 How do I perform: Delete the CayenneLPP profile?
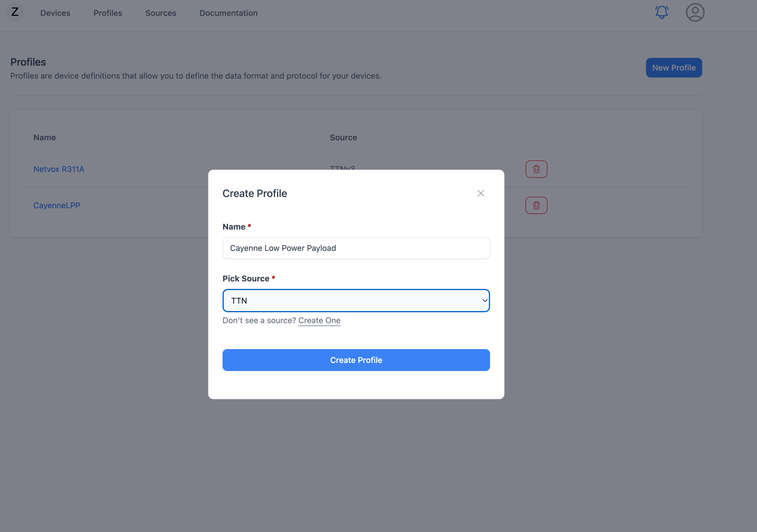click(536, 205)
